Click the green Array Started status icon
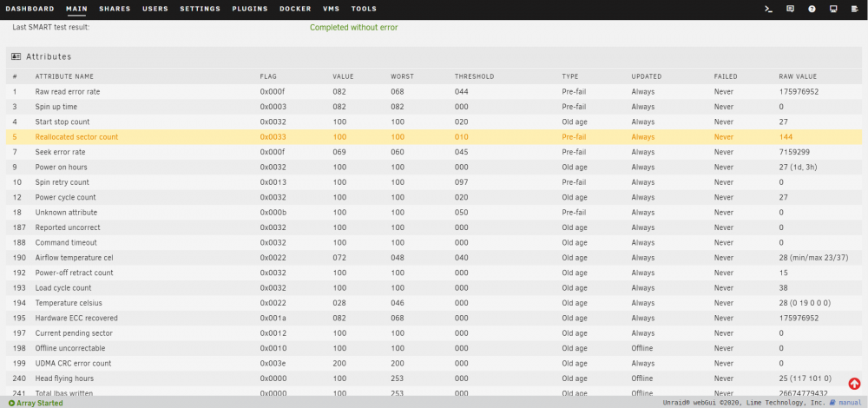The width and height of the screenshot is (868, 408). pos(11,403)
